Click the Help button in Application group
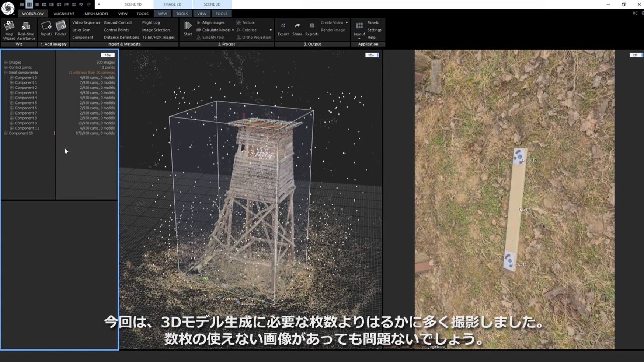 point(371,37)
